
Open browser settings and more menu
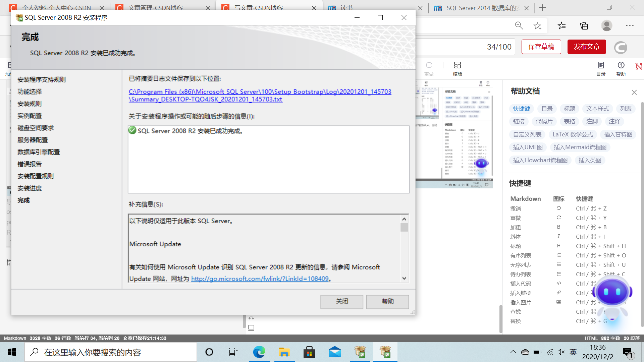tap(630, 25)
